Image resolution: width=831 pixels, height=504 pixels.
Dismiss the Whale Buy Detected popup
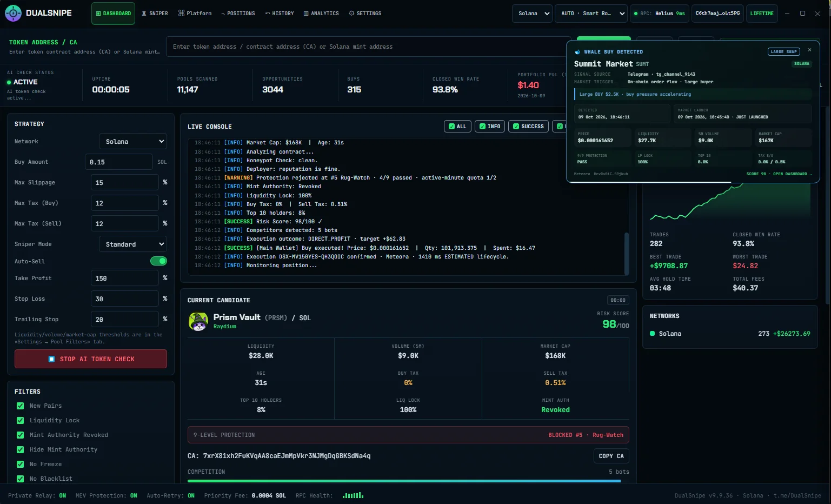pyautogui.click(x=809, y=50)
